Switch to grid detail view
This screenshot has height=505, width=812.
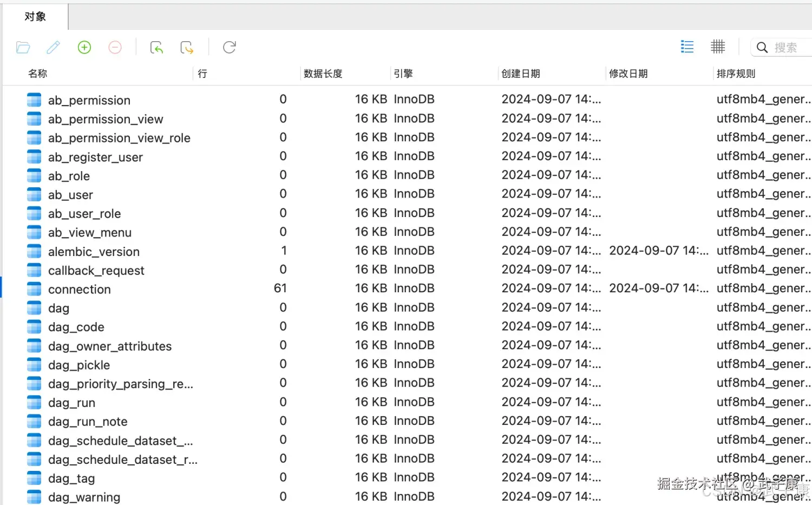(x=718, y=47)
